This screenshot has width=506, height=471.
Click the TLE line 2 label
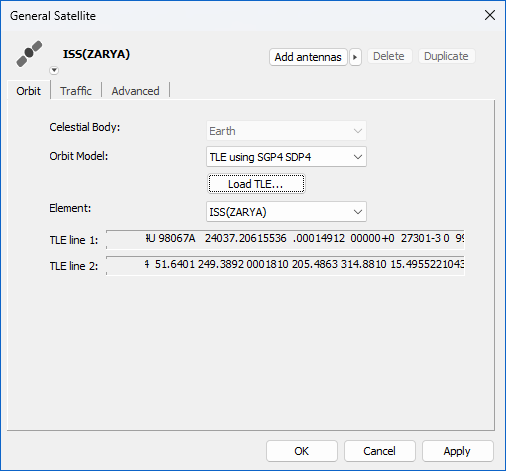(74, 266)
